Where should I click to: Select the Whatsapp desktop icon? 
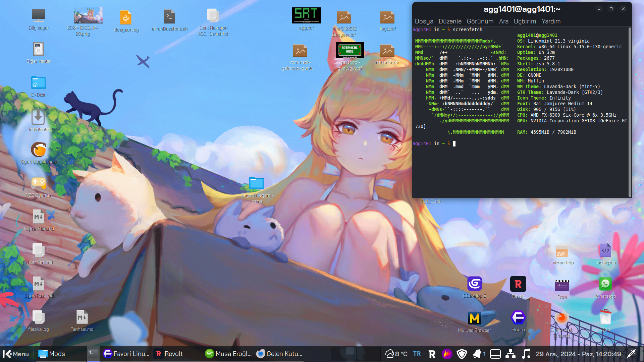pyautogui.click(x=605, y=284)
